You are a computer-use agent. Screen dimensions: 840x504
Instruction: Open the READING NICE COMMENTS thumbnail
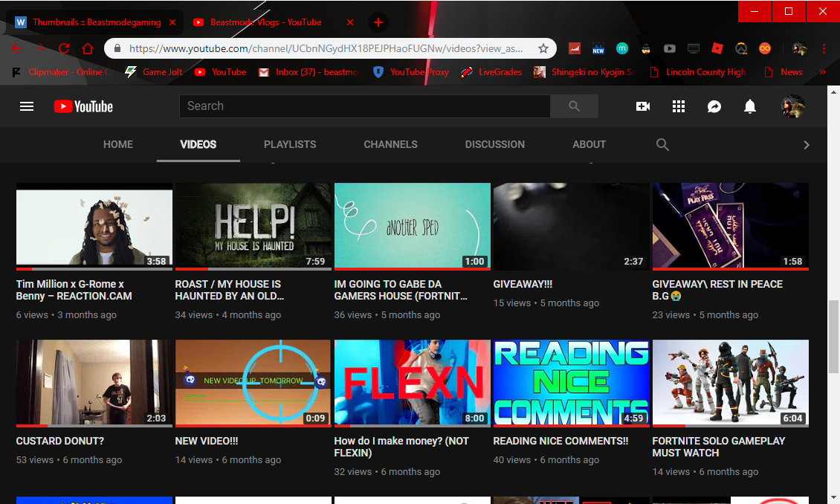pyautogui.click(x=572, y=384)
